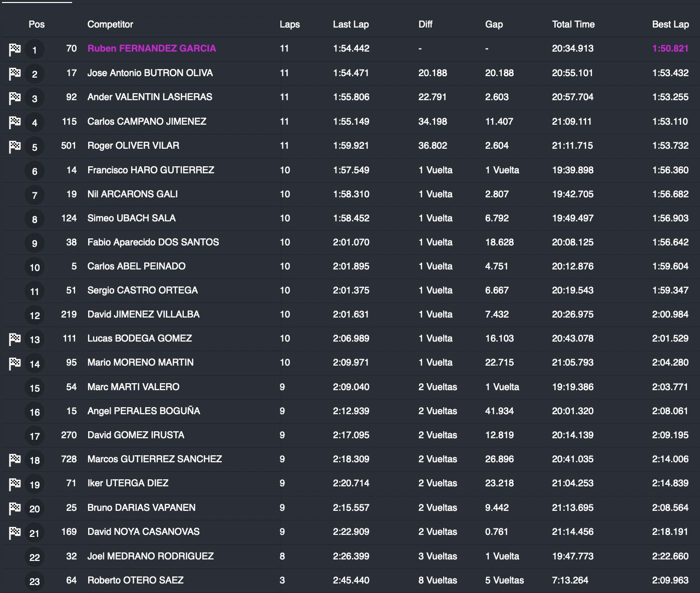
Task: Select Angel PERALES BOGUÑA's name
Action: (x=144, y=411)
